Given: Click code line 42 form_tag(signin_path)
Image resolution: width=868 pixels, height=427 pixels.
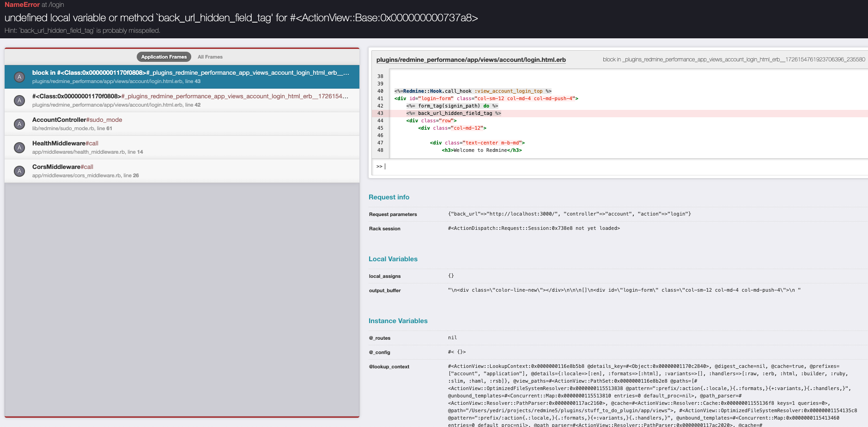Looking at the screenshot, I should pos(452,106).
